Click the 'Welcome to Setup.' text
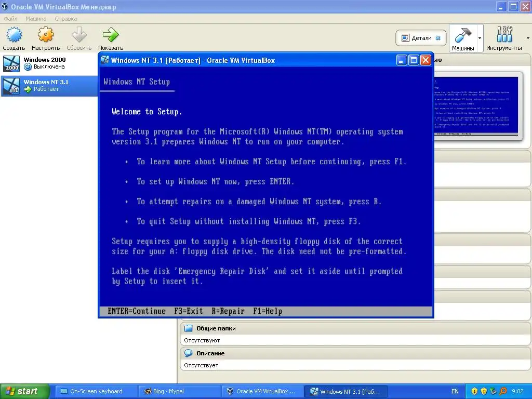Viewport: 532px width, 399px height. coord(147,112)
